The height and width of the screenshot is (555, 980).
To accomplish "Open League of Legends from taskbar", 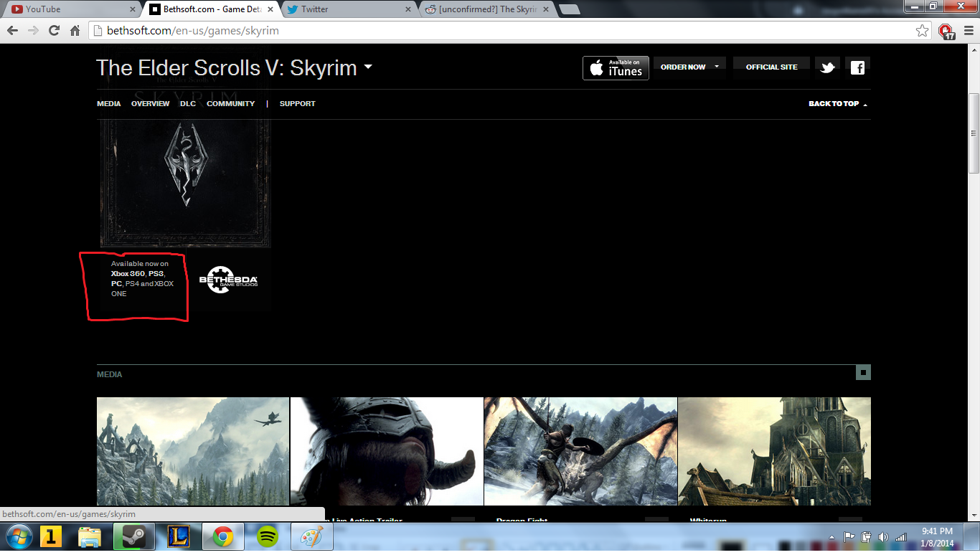I will pyautogui.click(x=177, y=537).
